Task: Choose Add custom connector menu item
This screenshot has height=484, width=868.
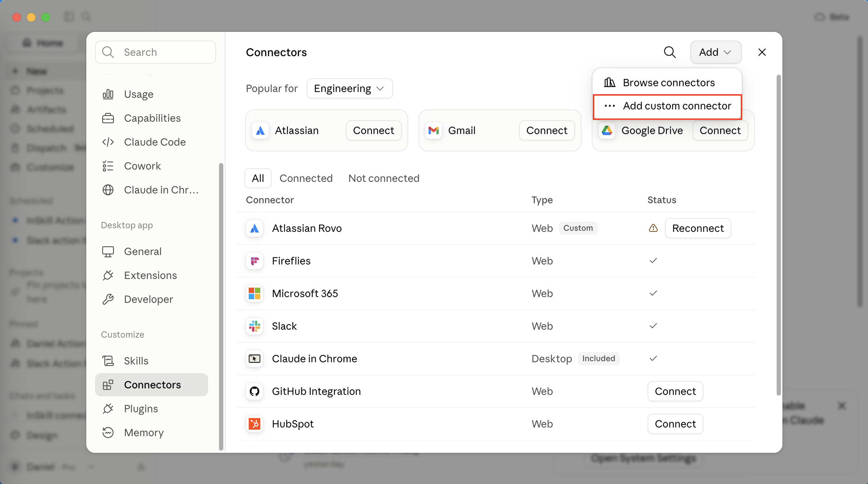Action: [x=667, y=106]
